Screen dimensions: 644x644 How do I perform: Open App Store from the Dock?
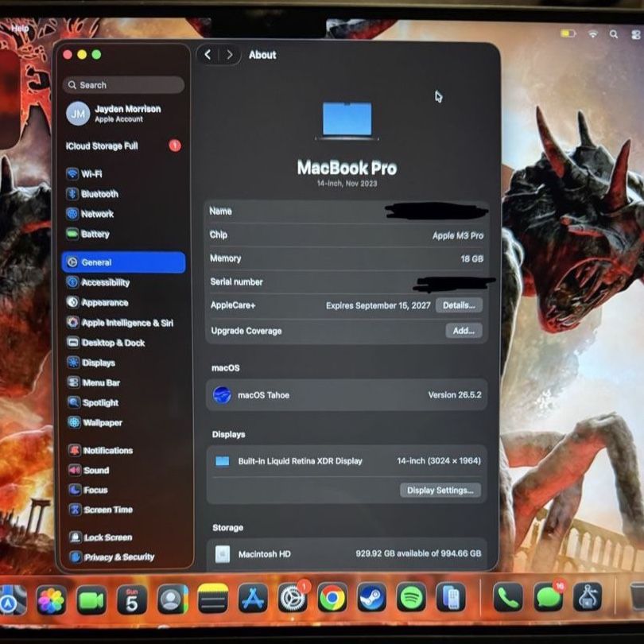pos(253,599)
